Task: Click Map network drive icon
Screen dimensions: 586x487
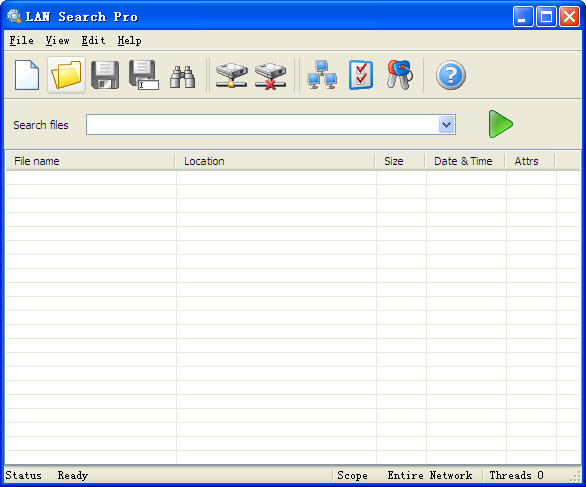Action: pos(232,75)
